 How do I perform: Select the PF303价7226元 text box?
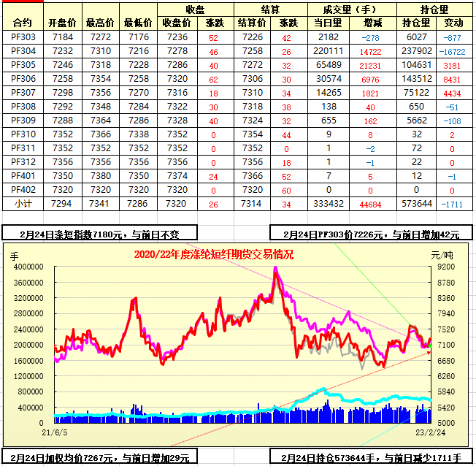click(371, 234)
